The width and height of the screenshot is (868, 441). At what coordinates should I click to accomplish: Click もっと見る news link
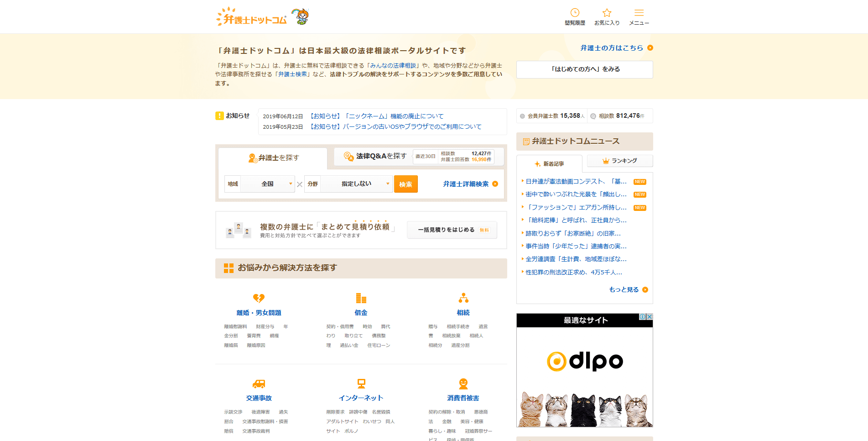pos(624,289)
